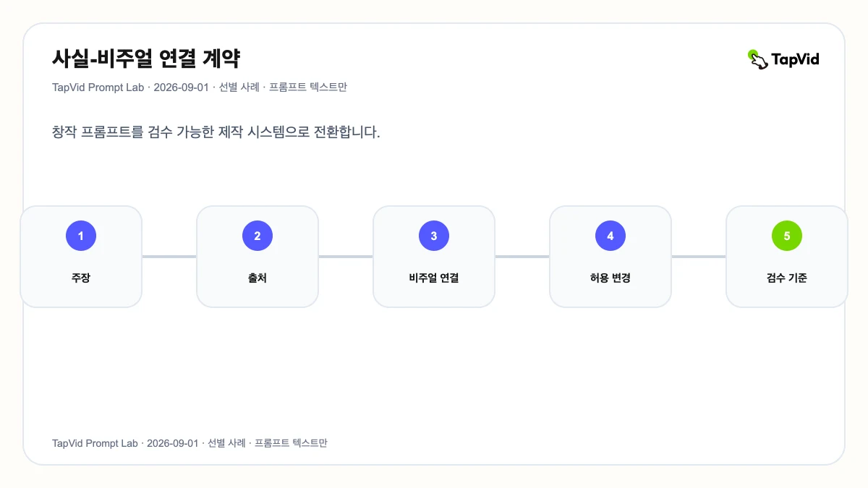Click connector line between steps 2 and 3
Image resolution: width=868 pixels, height=488 pixels.
coord(346,256)
